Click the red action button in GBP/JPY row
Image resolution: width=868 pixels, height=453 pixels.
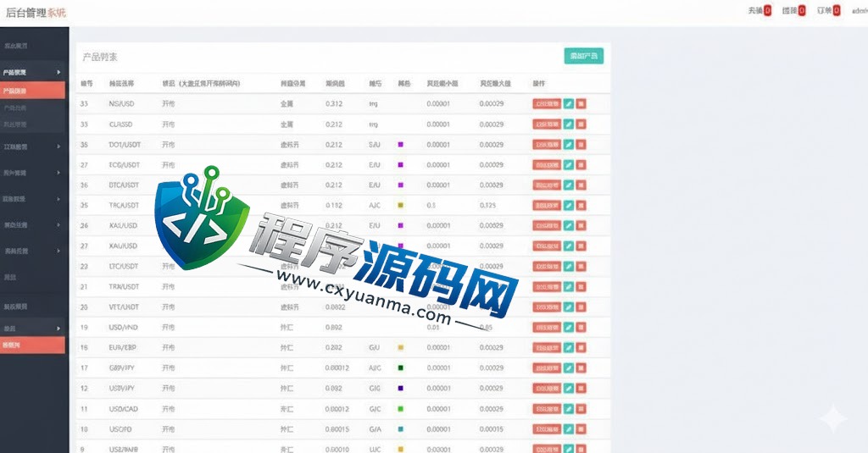click(547, 367)
